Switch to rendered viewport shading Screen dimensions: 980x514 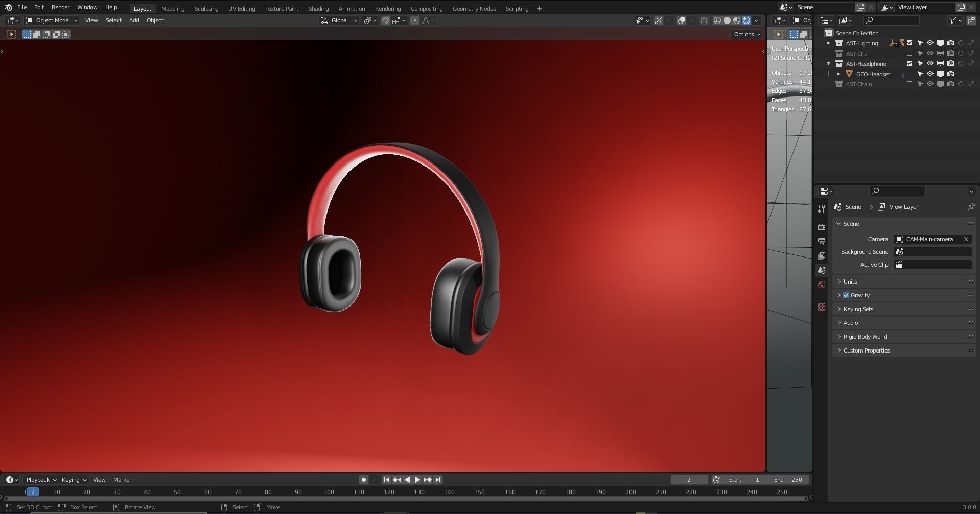pyautogui.click(x=746, y=20)
